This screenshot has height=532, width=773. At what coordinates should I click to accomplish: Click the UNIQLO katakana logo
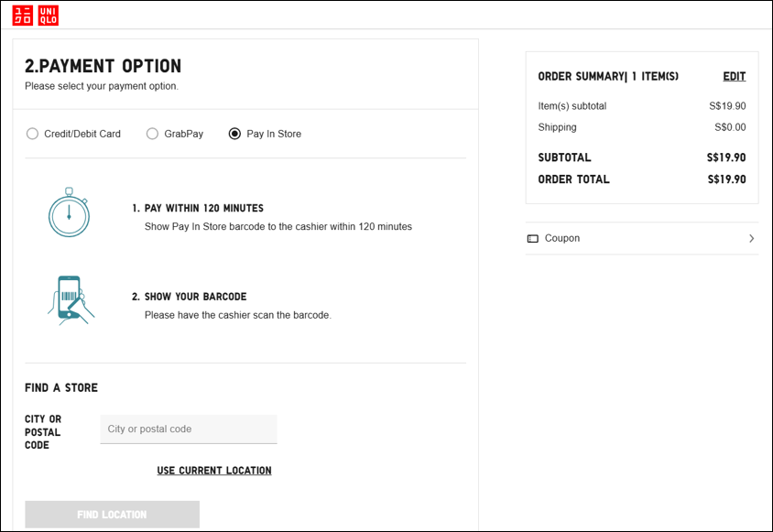[22, 16]
